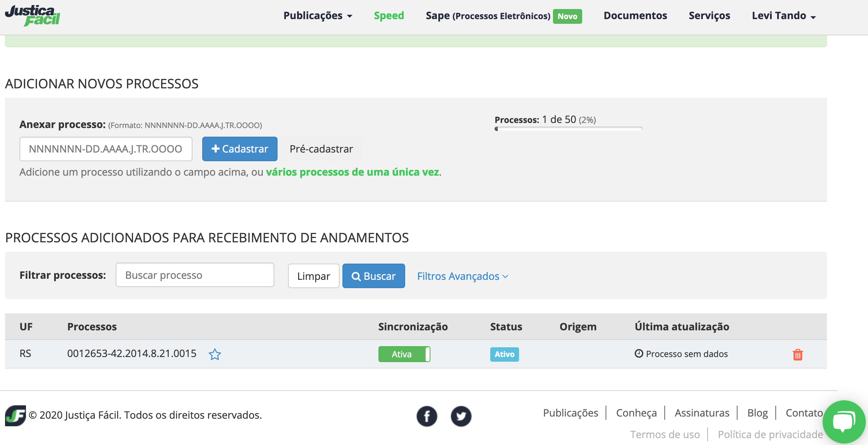The image size is (868, 445).
Task: Click the small JF footer logo
Action: coord(15,415)
